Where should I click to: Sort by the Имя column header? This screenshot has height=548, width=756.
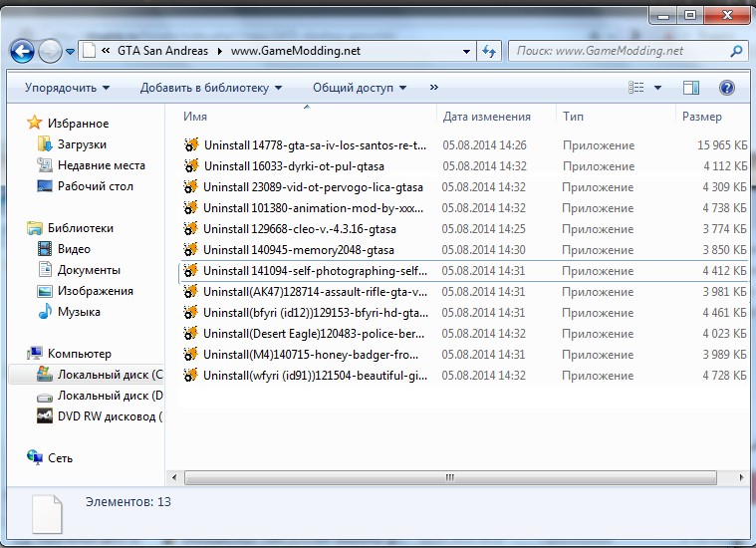coord(195,117)
